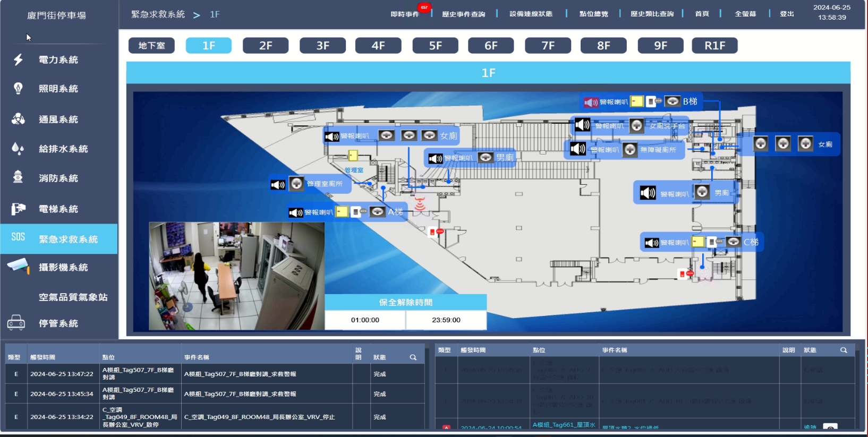This screenshot has height=437, width=868.
Task: Switch to the 2F floor tab
Action: pyautogui.click(x=266, y=46)
